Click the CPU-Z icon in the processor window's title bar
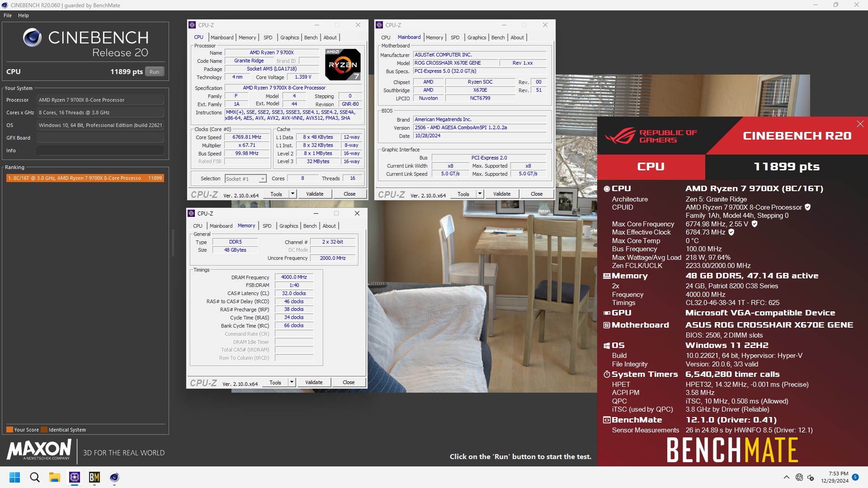Image resolution: width=868 pixels, height=488 pixels. point(193,25)
